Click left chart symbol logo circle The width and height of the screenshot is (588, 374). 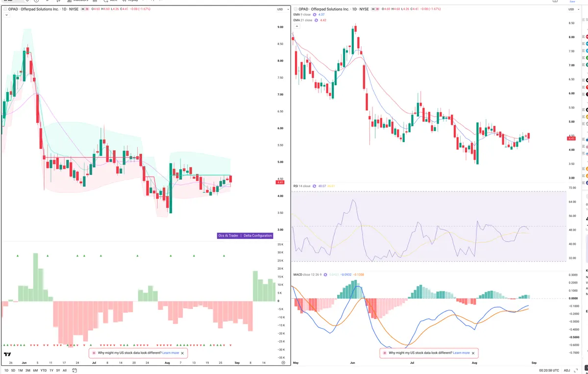5,9
